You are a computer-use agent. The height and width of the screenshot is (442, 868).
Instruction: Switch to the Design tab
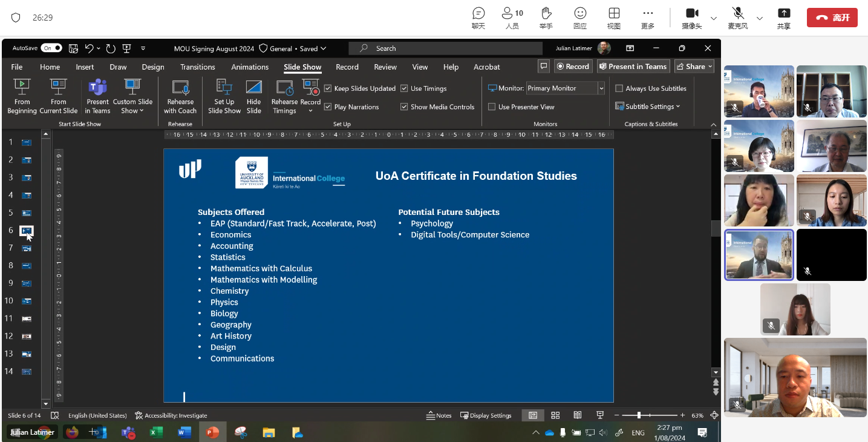pyautogui.click(x=153, y=67)
